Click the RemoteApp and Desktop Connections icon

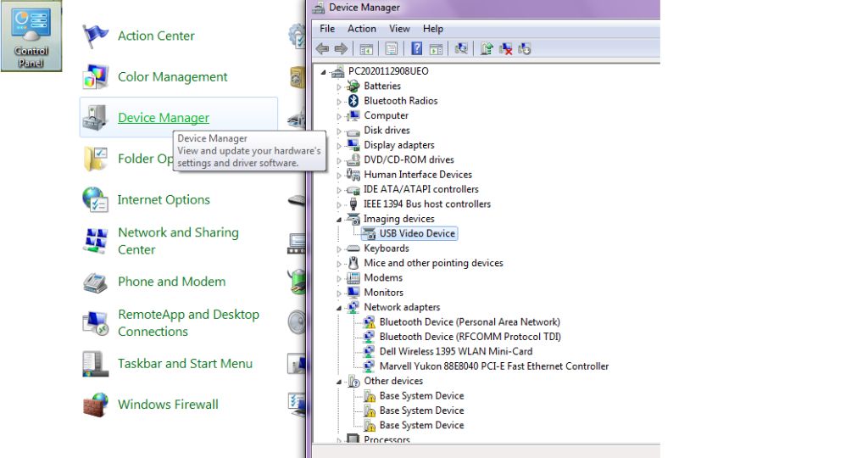(x=95, y=323)
